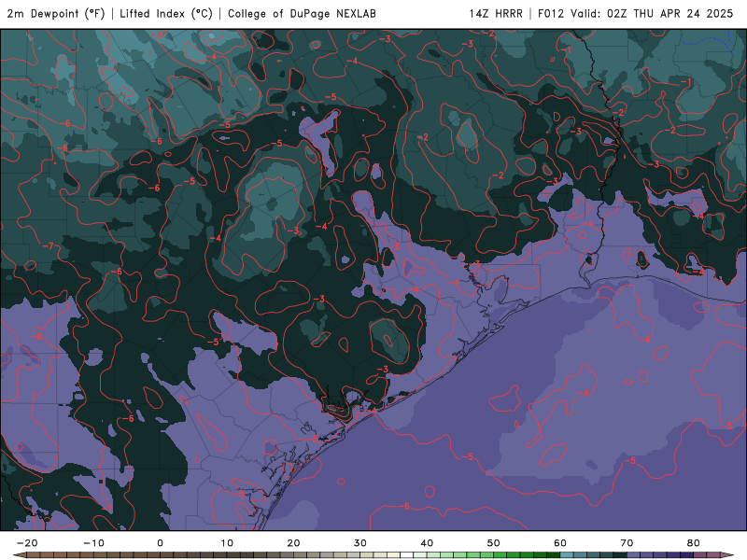This screenshot has width=747, height=560.
Task: Click the white colorbar segment near 35
Action: pos(407,554)
